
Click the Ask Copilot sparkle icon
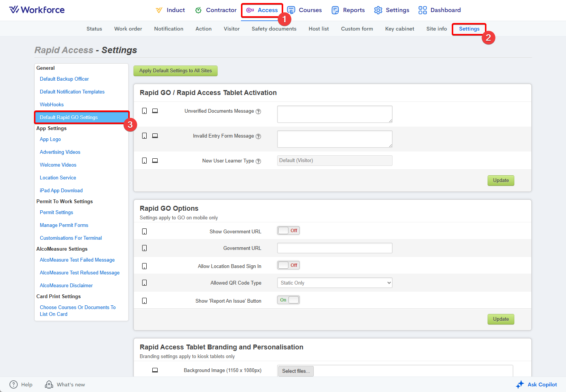(520, 384)
